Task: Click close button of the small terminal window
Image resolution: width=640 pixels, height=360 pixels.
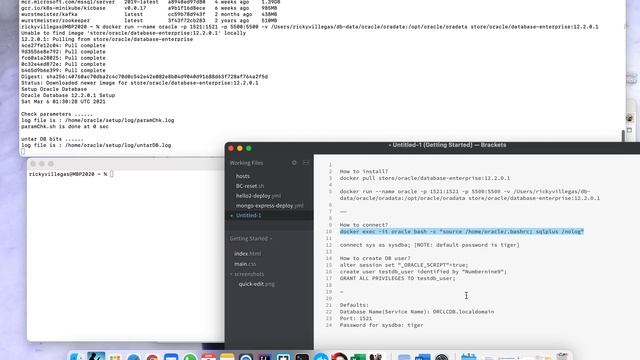Action: pyautogui.click(x=33, y=164)
